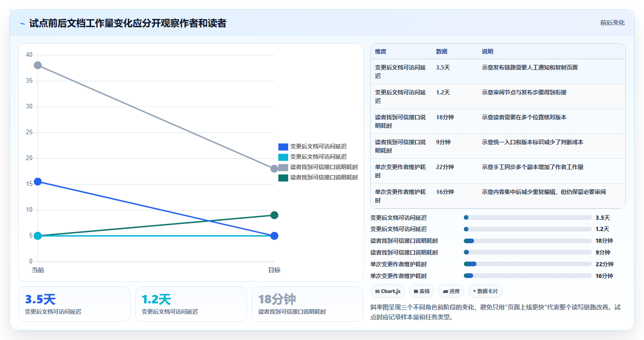The width and height of the screenshot is (644, 340).
Task: Click the blue data point at 当前
Action: coord(38,182)
